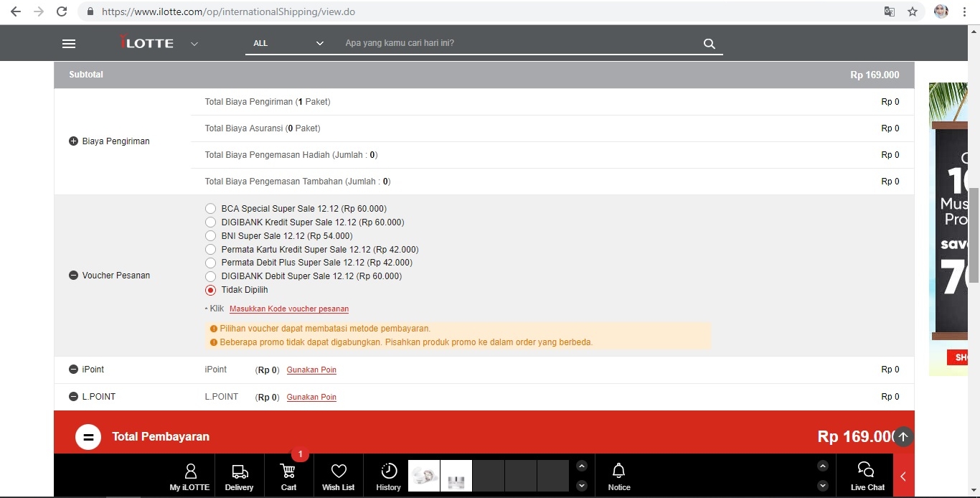Click the right-side promotional banner
The image size is (980, 498).
pyautogui.click(x=948, y=229)
